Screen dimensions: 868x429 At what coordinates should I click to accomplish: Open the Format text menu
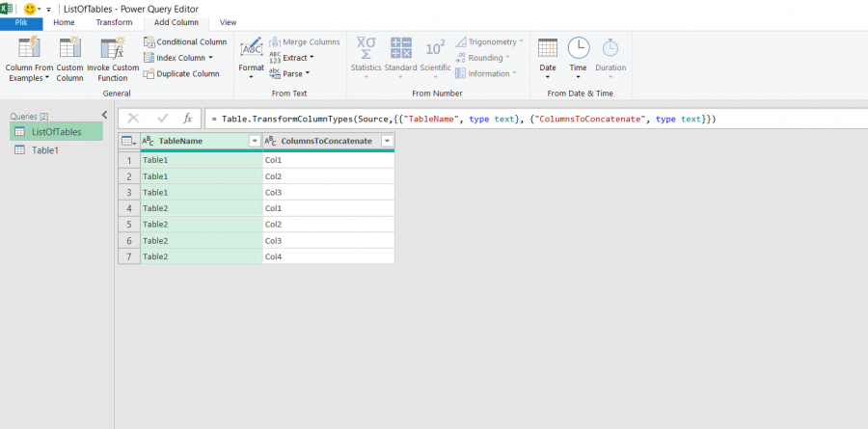(252, 59)
